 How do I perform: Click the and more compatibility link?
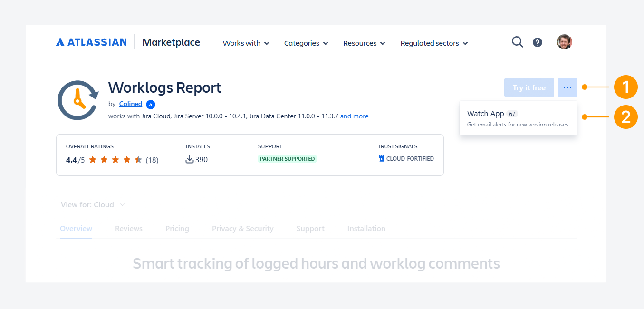click(x=354, y=116)
